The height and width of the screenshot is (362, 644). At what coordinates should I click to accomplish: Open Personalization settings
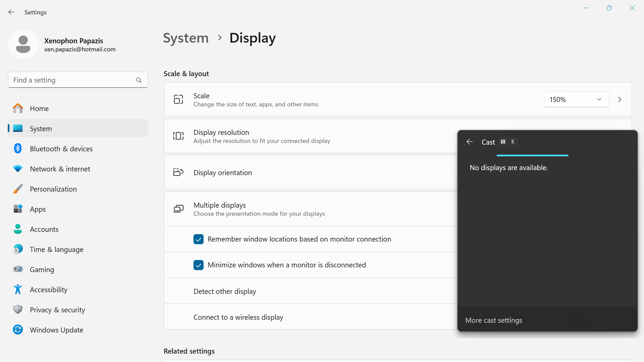click(78, 189)
